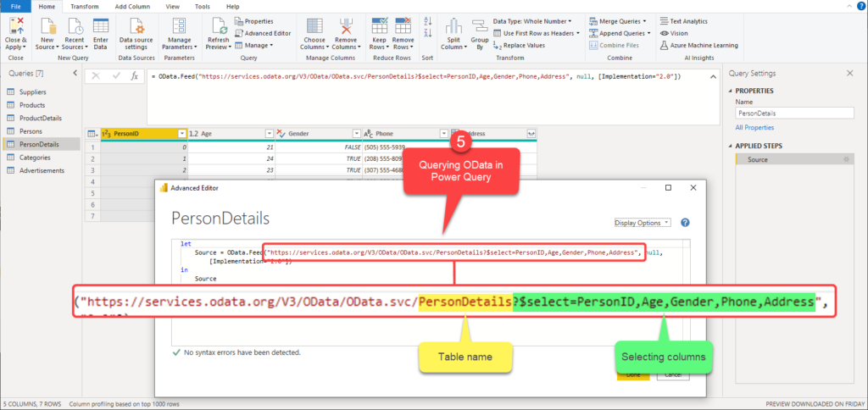Confirm formula with checkmark icon
This screenshot has width=868, height=410.
click(x=115, y=76)
